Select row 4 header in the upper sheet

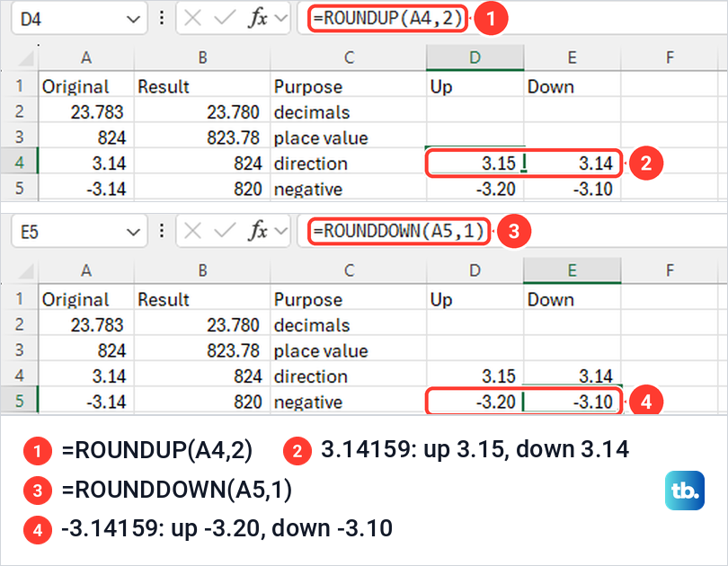tap(20, 163)
